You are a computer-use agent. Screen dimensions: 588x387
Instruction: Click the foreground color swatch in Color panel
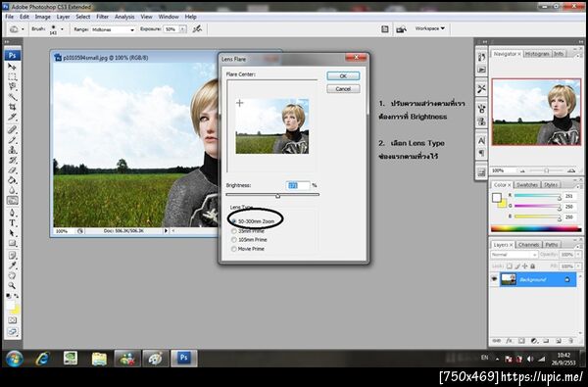point(497,198)
